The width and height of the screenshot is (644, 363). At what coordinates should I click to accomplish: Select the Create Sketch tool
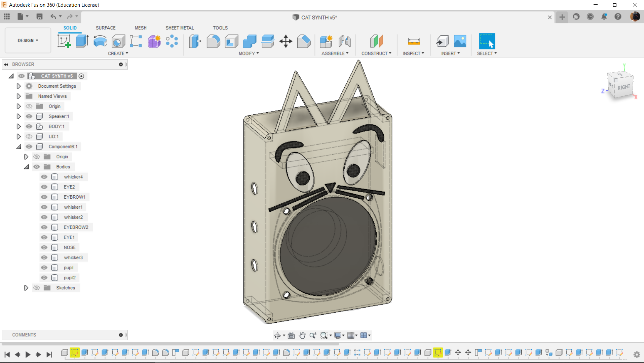click(64, 41)
